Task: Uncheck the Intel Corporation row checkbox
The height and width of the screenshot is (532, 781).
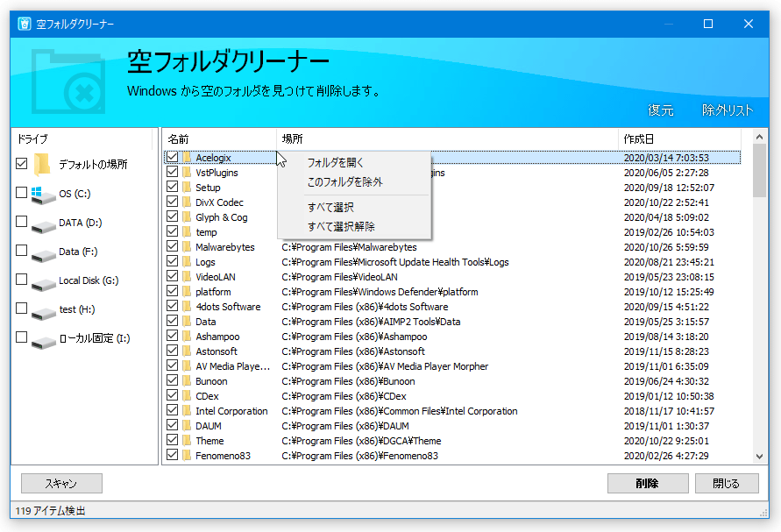Action: [x=173, y=410]
